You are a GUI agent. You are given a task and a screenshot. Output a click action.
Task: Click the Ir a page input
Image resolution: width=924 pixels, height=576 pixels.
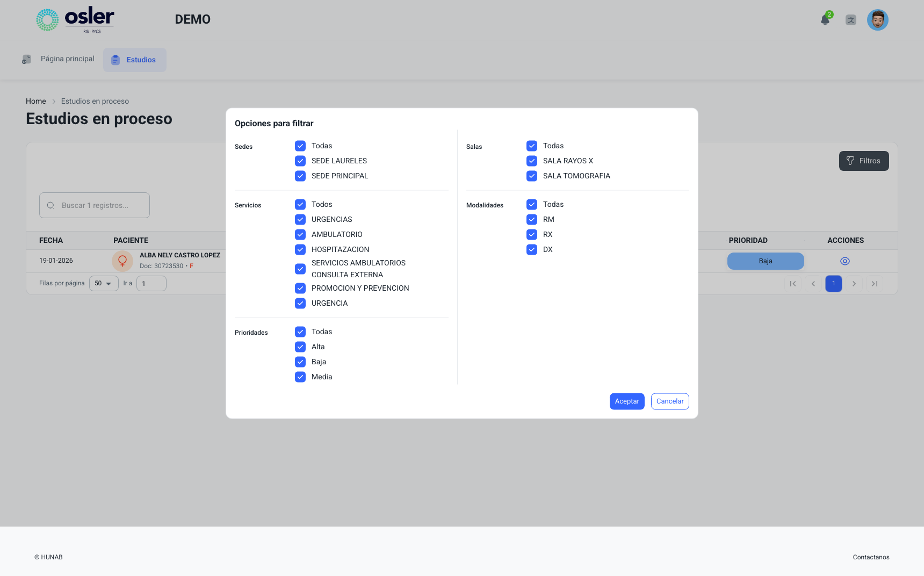(x=151, y=283)
